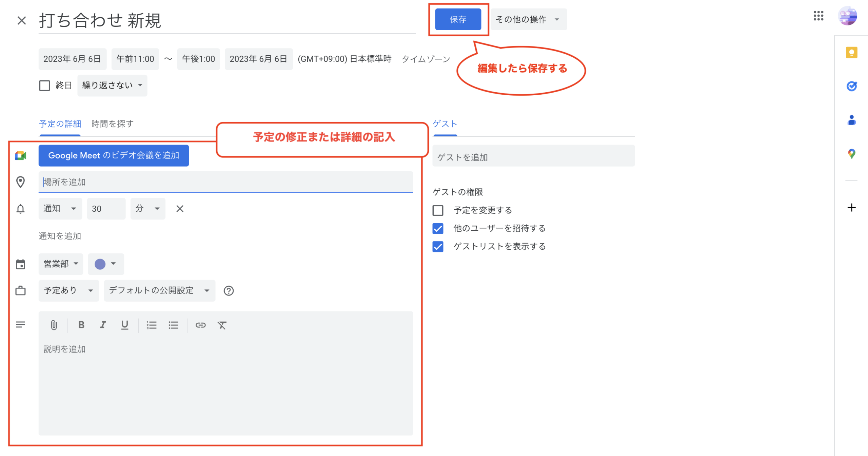The width and height of the screenshot is (868, 456).
Task: Uncheck ゲストリストを表示する option
Action: tap(438, 246)
